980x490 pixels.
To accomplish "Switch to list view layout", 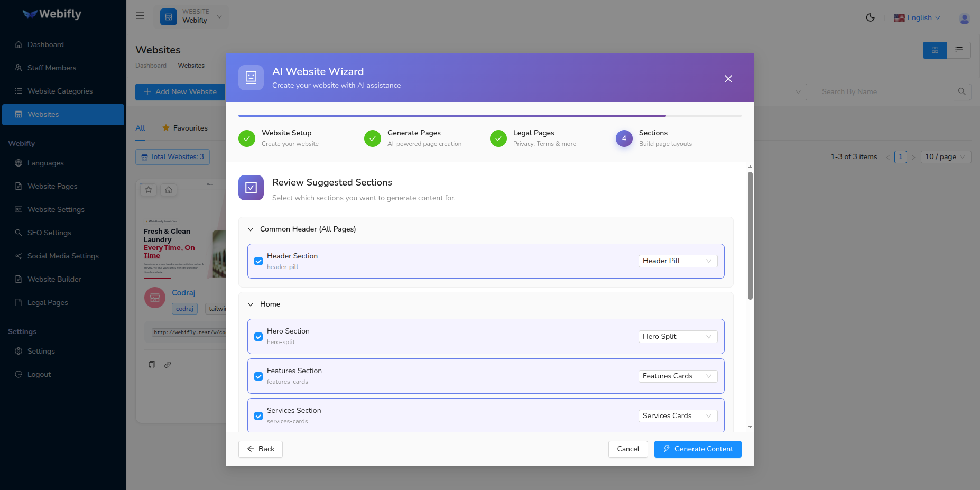I will 958,50.
